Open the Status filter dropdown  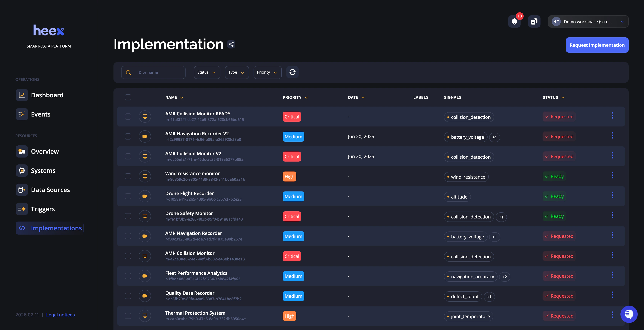click(207, 72)
